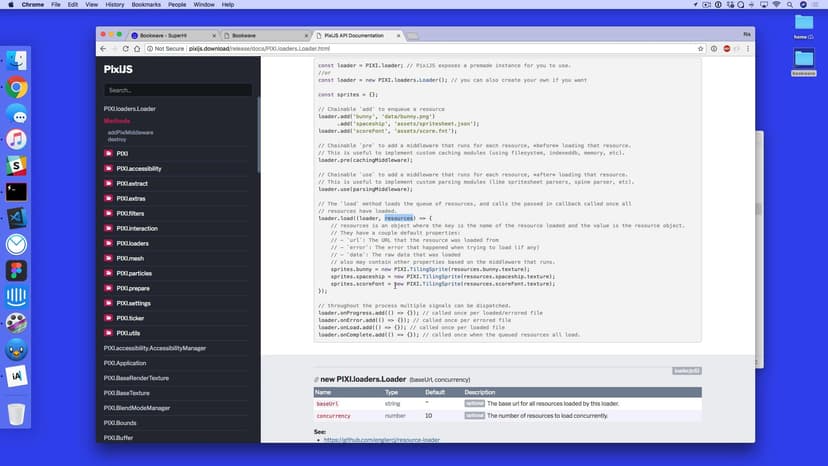Viewport: 828px width, 466px height.
Task: Expand the PIXI.accessibility namespace folder
Action: point(138,169)
